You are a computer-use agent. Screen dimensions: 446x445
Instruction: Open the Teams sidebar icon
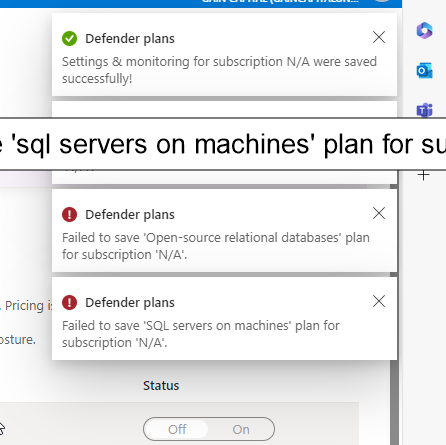point(424,110)
